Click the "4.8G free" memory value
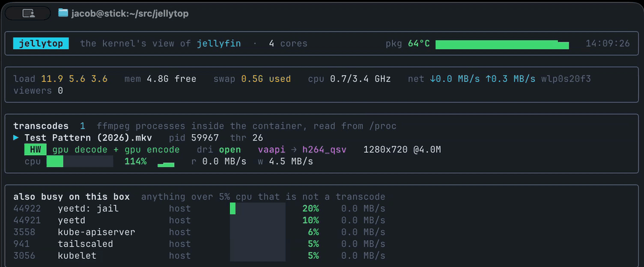The height and width of the screenshot is (267, 644). coord(172,79)
